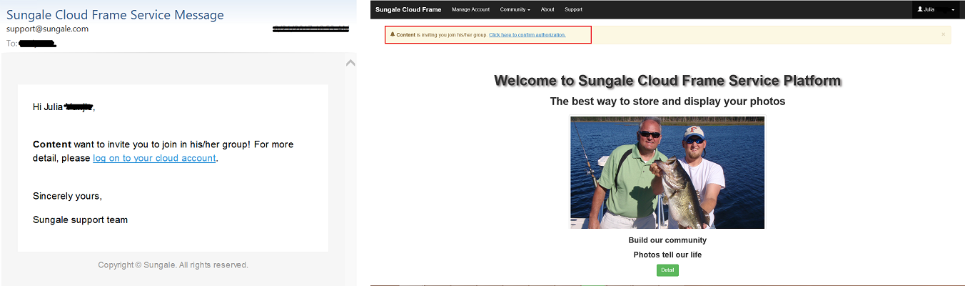This screenshot has width=980, height=286.
Task: Click 'Click here to confirm authorization' link
Action: pos(527,34)
